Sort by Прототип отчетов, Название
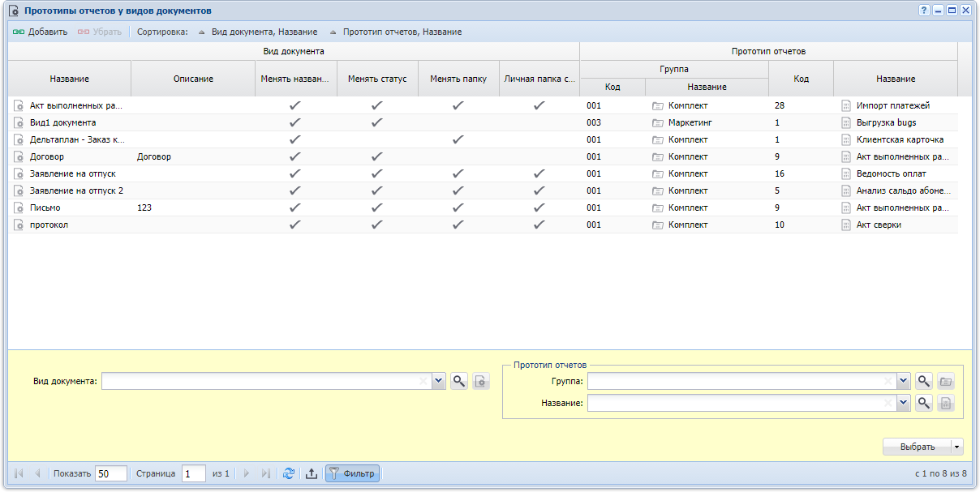Viewport: 980px width, 492px height. pyautogui.click(x=396, y=32)
